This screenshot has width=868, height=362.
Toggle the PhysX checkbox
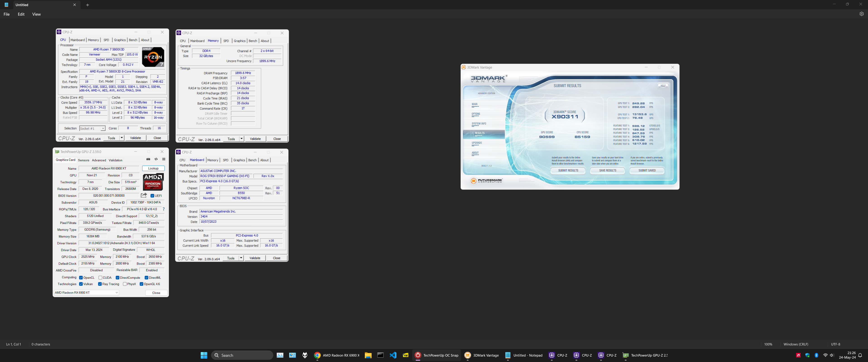click(x=125, y=284)
